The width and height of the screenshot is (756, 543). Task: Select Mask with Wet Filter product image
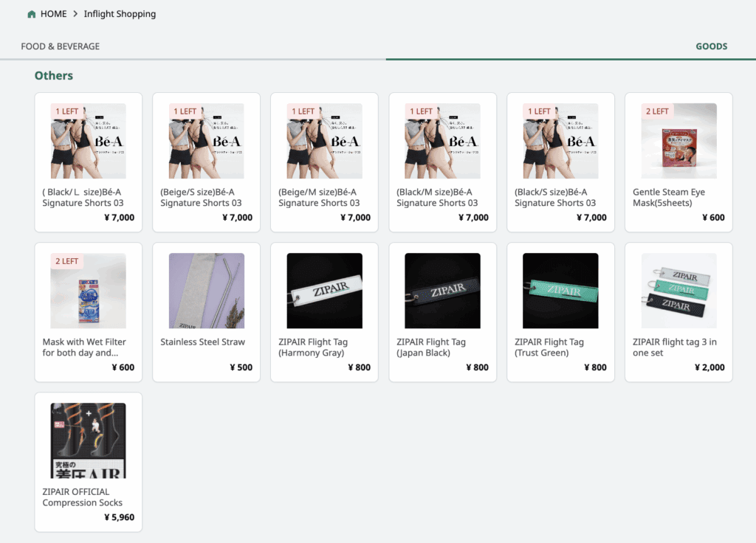coord(88,291)
